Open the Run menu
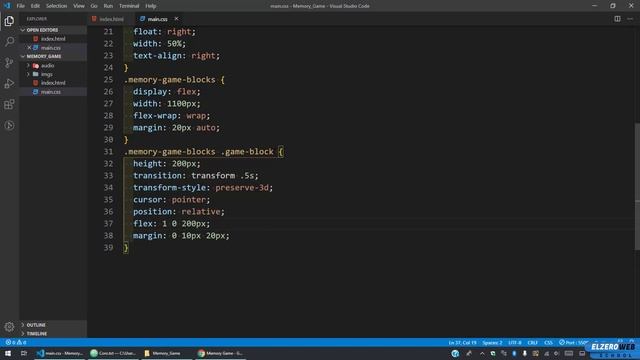 click(x=108, y=6)
